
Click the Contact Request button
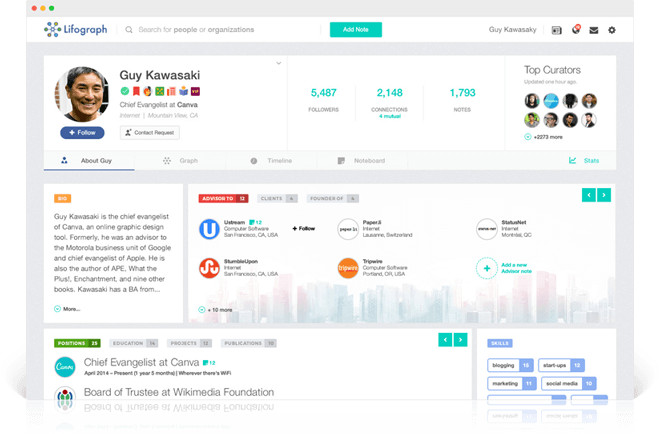tap(150, 132)
